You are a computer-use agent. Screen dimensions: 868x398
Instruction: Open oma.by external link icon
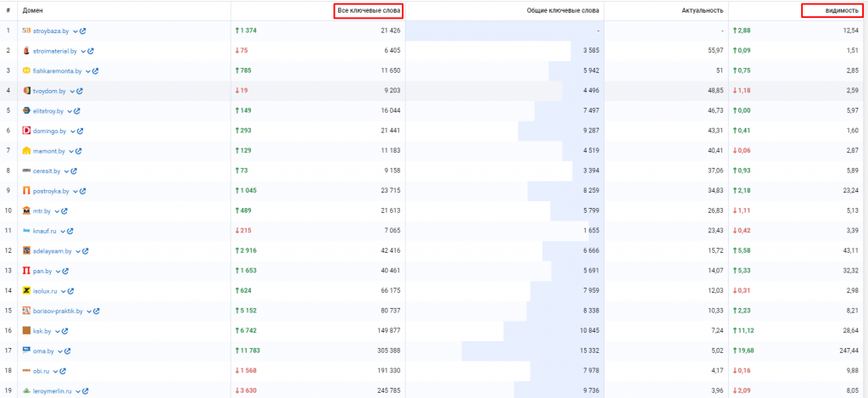tap(68, 350)
